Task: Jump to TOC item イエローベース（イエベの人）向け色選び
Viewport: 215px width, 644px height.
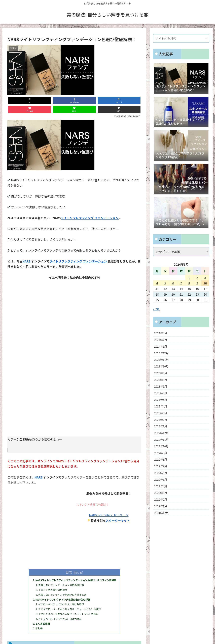Action: 61,604
